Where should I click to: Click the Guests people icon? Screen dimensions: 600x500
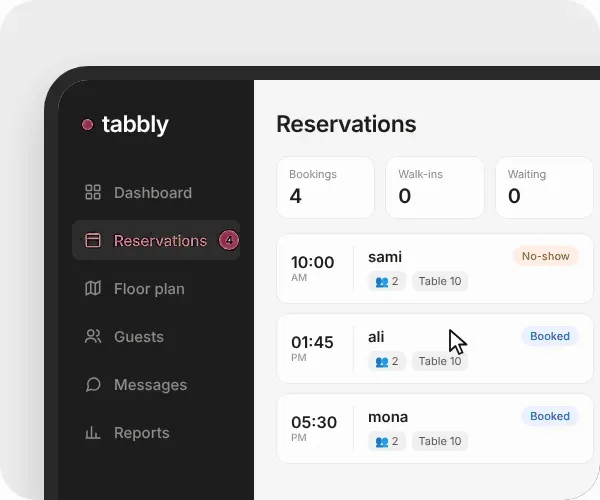pos(93,337)
